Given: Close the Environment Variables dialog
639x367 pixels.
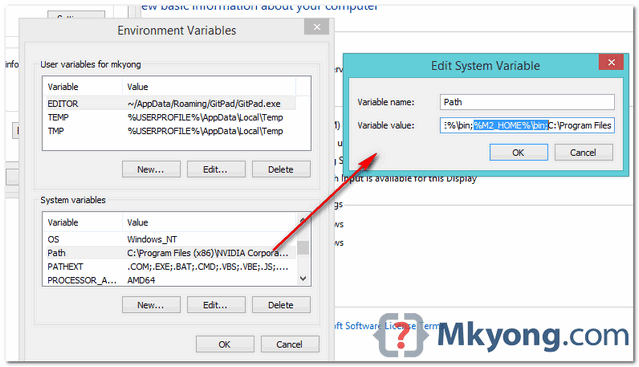Looking at the screenshot, I should tap(317, 27).
